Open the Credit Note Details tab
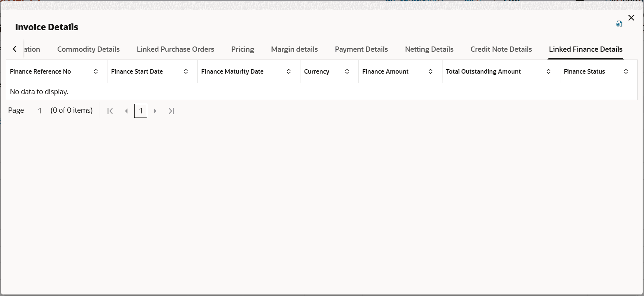The image size is (644, 296). 501,49
